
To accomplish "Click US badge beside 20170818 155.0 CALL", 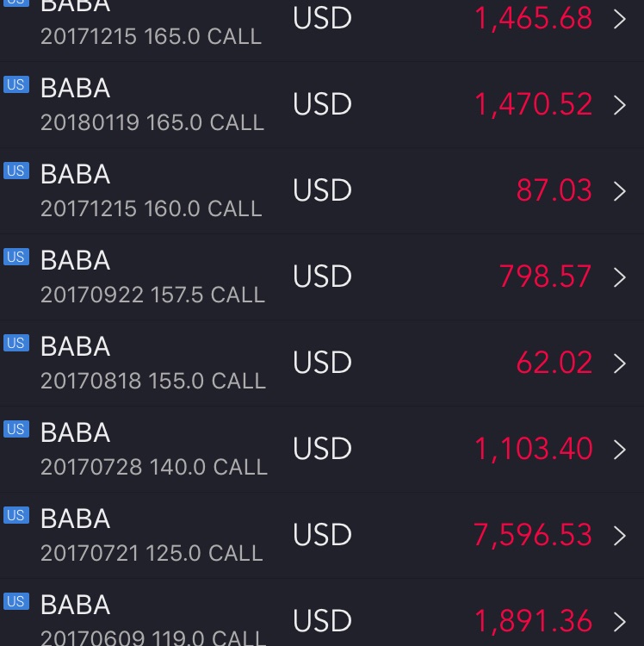I will pyautogui.click(x=16, y=343).
